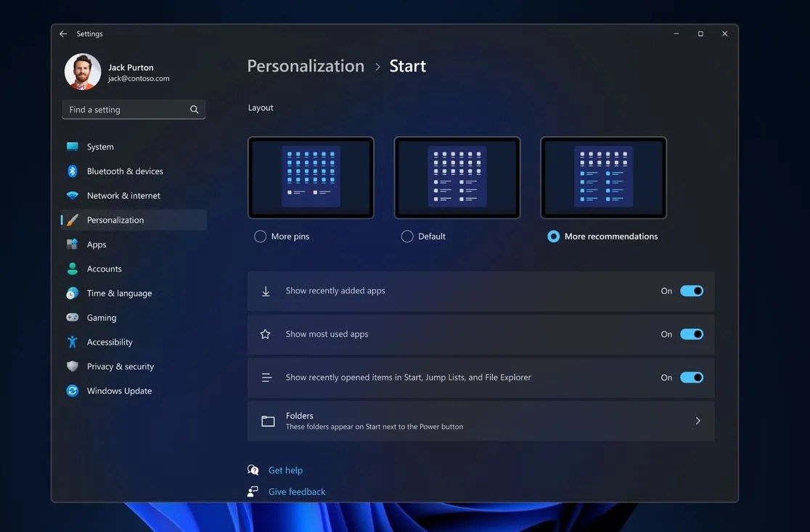Open Accessibility settings category
The height and width of the screenshot is (532, 810).
[134, 342]
